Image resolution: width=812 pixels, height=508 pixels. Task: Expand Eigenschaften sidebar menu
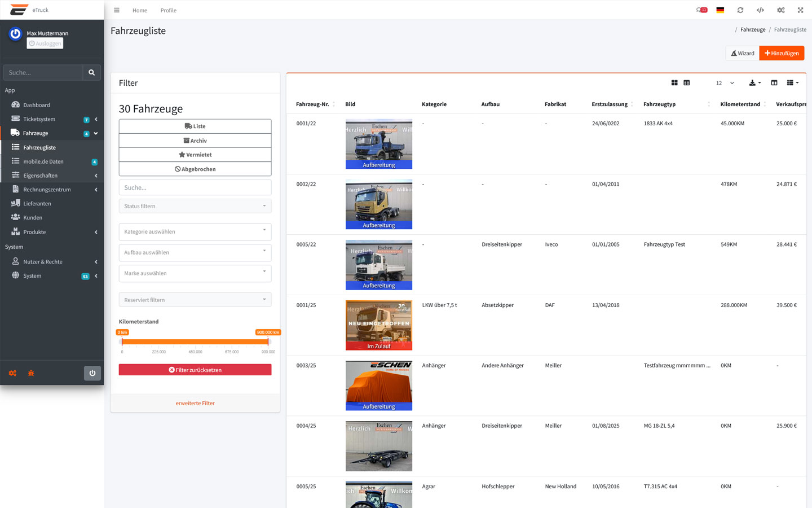coord(52,176)
